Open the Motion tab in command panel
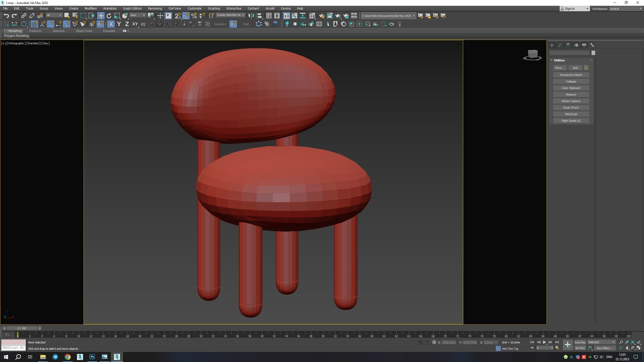 pyautogui.click(x=576, y=45)
